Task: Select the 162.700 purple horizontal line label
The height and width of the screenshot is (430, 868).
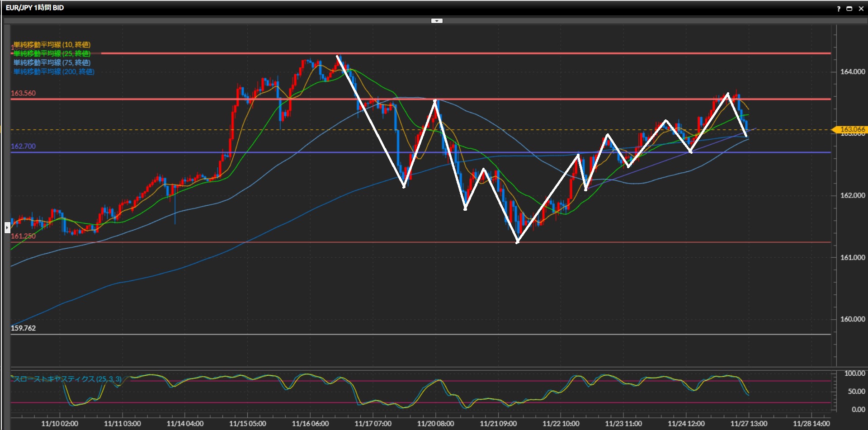Action: 23,146
